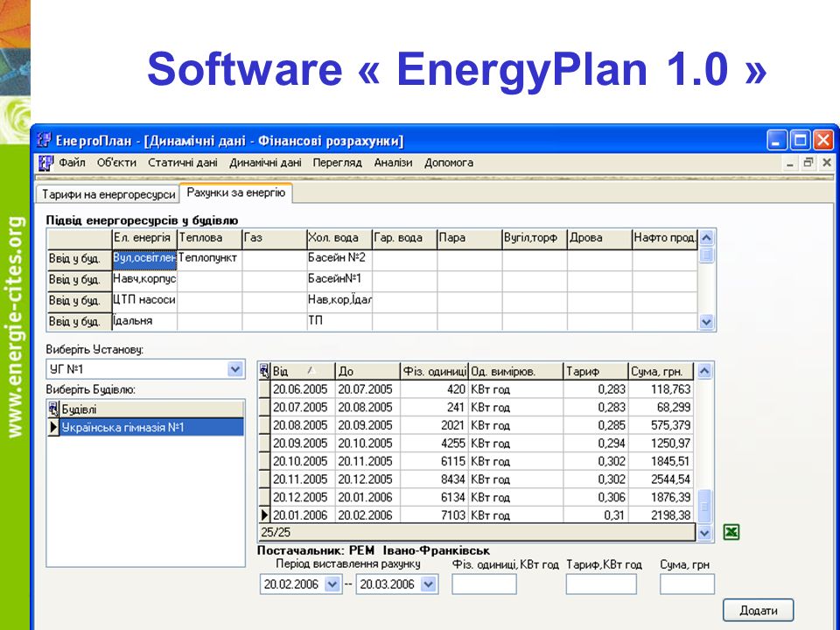Click the Хол. вода column header

click(339, 238)
